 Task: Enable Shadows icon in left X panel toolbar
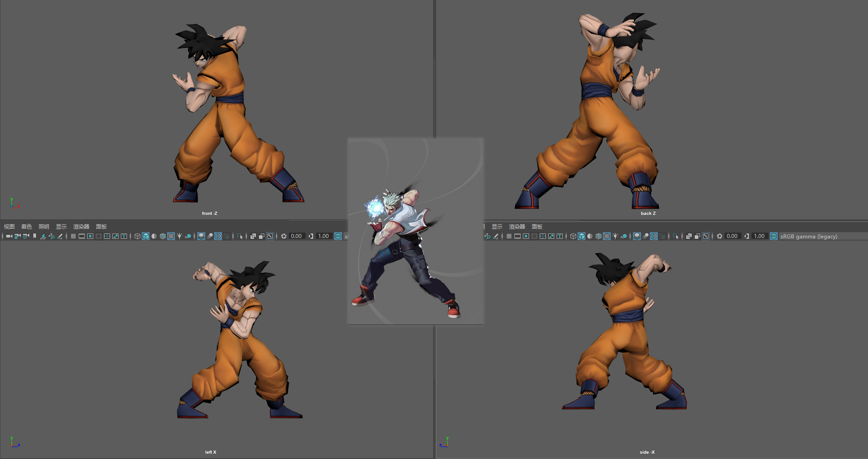[188, 236]
